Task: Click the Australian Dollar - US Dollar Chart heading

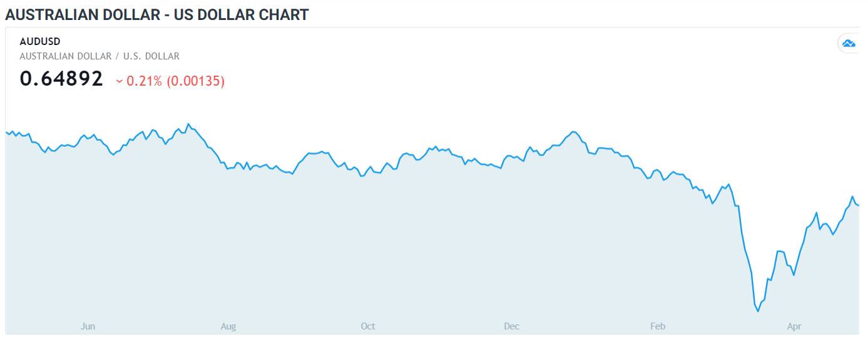Action: 157,14
